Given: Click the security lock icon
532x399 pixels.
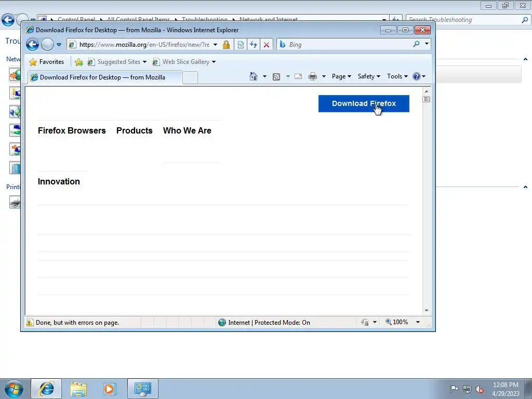Looking at the screenshot, I should (227, 45).
